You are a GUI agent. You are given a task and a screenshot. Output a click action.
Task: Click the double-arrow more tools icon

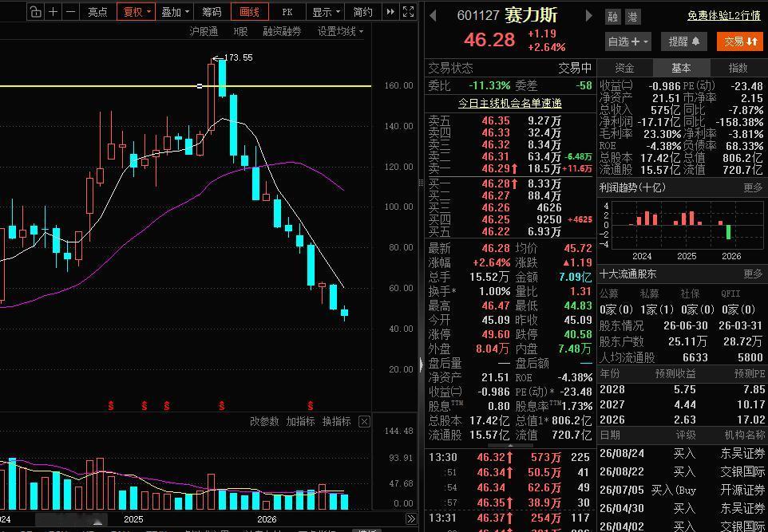(x=390, y=12)
